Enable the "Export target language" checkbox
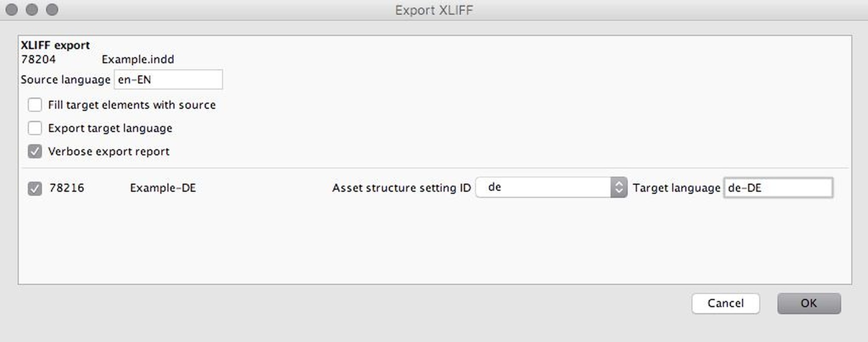Viewport: 868px width, 342px height. tap(35, 128)
